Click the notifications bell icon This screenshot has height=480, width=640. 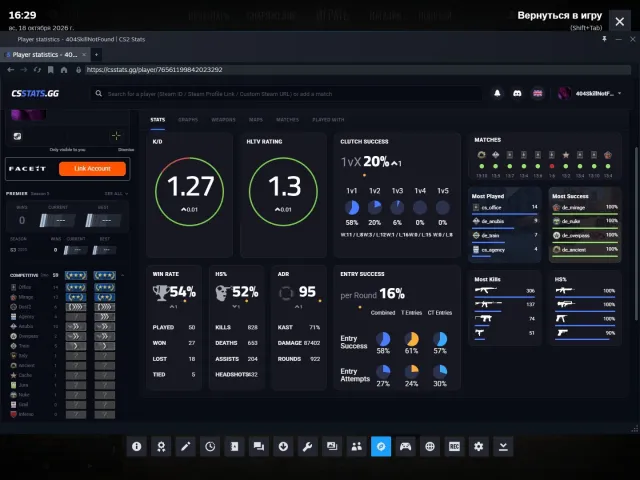[497, 93]
